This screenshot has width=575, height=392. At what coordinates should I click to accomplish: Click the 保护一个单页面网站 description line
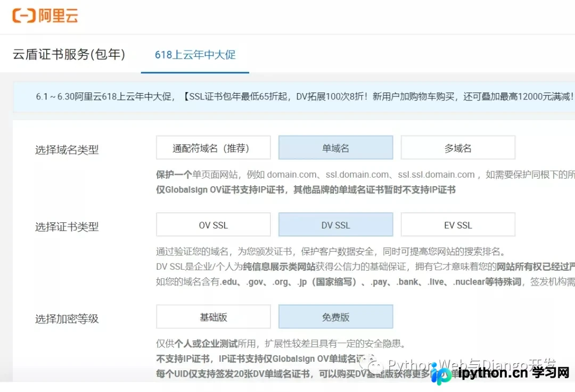[365, 175]
